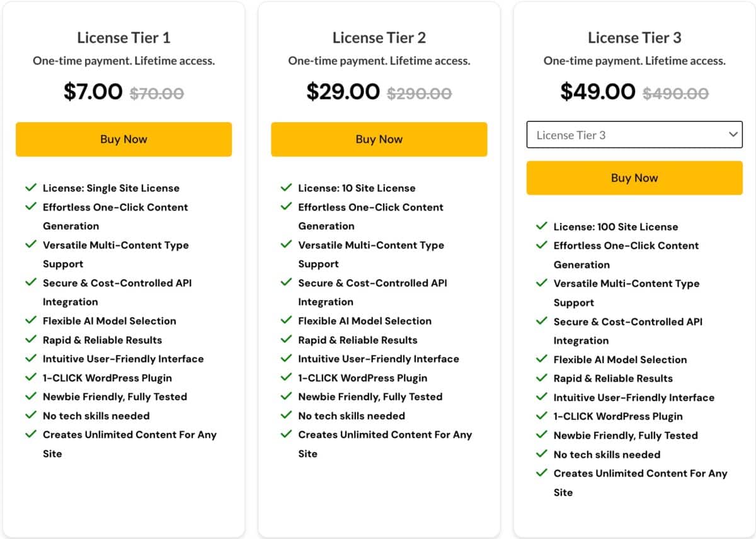Viewport: 756px width, 539px height.
Task: Click Buy Now for License Tier 2
Action: [379, 139]
